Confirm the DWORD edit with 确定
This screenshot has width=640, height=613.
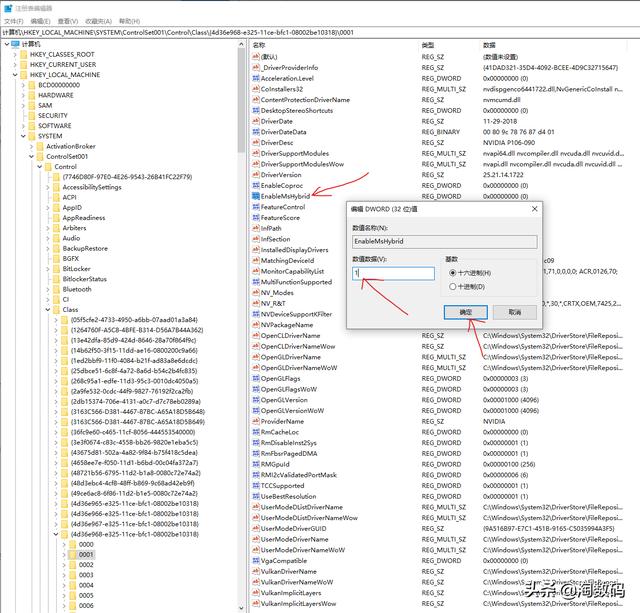[465, 312]
